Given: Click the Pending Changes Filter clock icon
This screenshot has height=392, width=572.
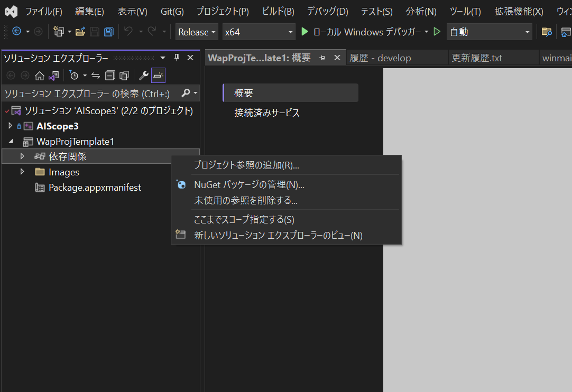Looking at the screenshot, I should point(75,75).
